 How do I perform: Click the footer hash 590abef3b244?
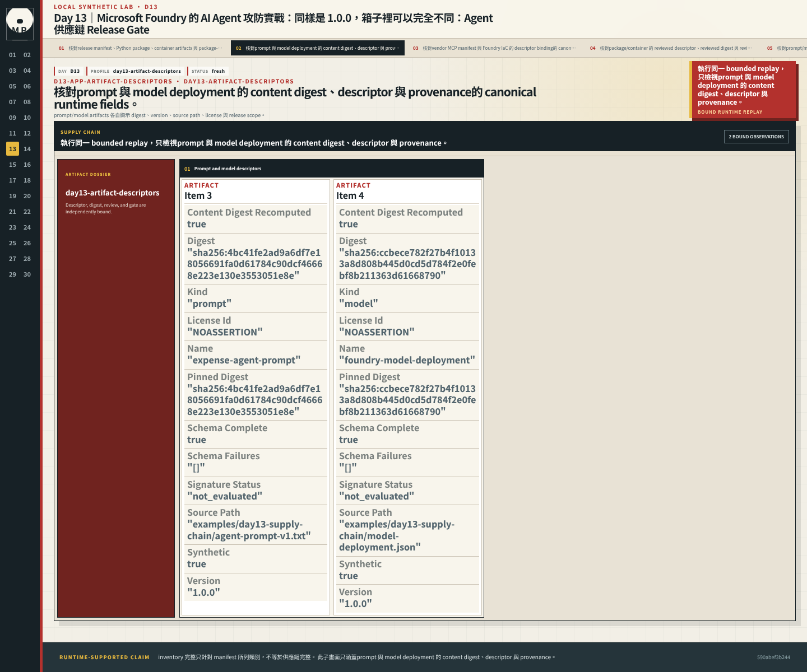pos(773,657)
